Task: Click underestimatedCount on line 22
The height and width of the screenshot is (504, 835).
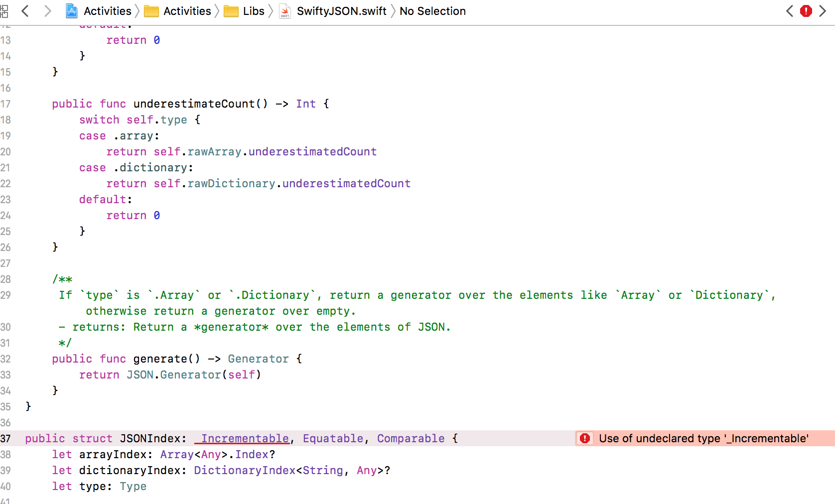Action: tap(347, 183)
